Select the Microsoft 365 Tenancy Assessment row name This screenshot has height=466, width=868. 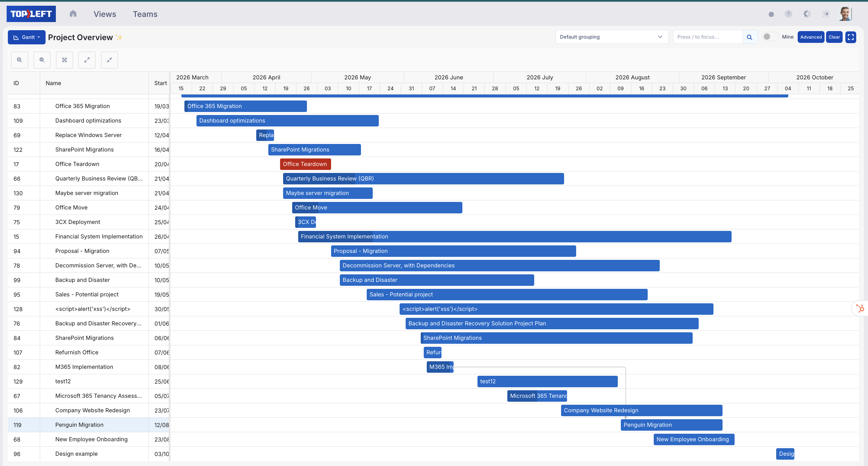pos(98,396)
